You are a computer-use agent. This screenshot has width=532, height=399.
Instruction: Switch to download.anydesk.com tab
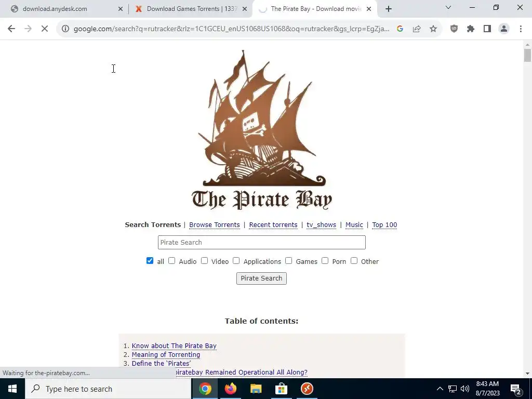(64, 9)
